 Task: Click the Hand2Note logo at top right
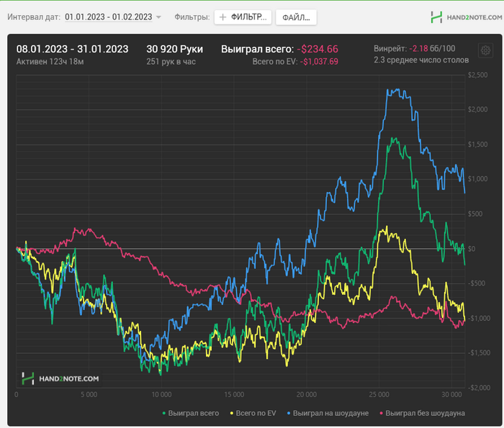pyautogui.click(x=466, y=17)
